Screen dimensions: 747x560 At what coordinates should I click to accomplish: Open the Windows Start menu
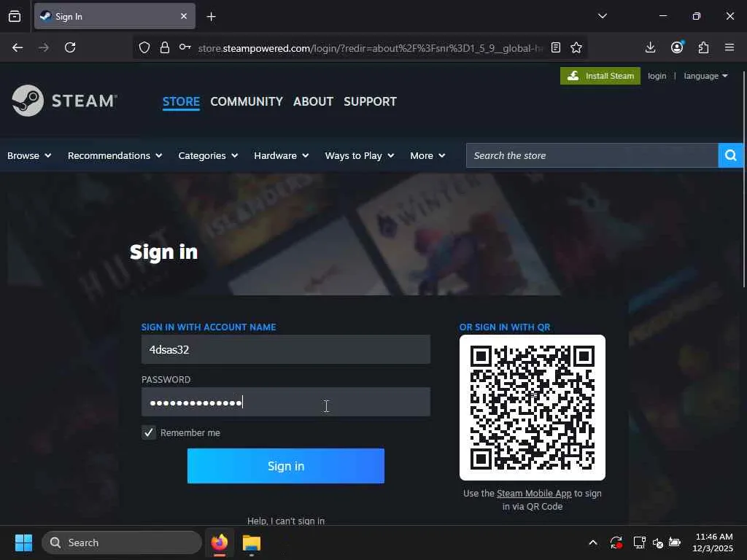(23, 542)
